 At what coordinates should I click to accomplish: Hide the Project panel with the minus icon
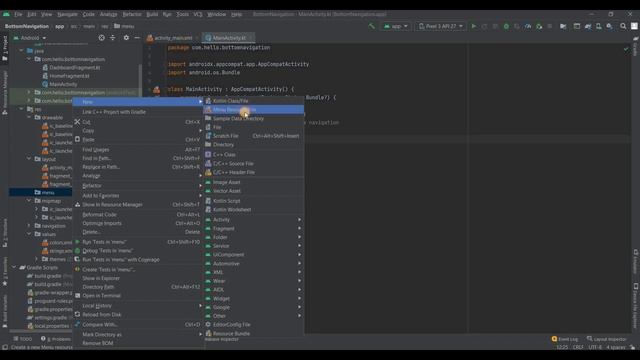137,38
